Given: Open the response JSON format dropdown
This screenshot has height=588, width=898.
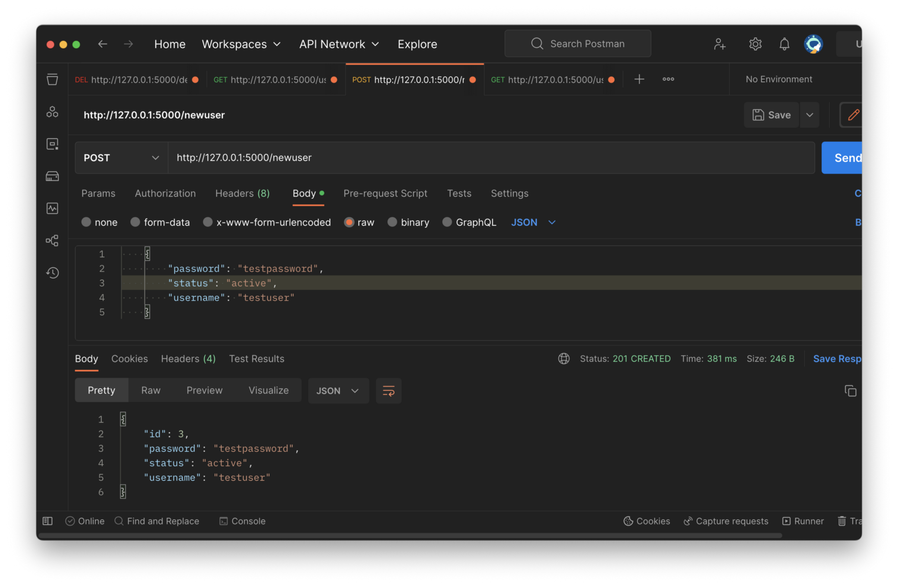Looking at the screenshot, I should (x=338, y=391).
